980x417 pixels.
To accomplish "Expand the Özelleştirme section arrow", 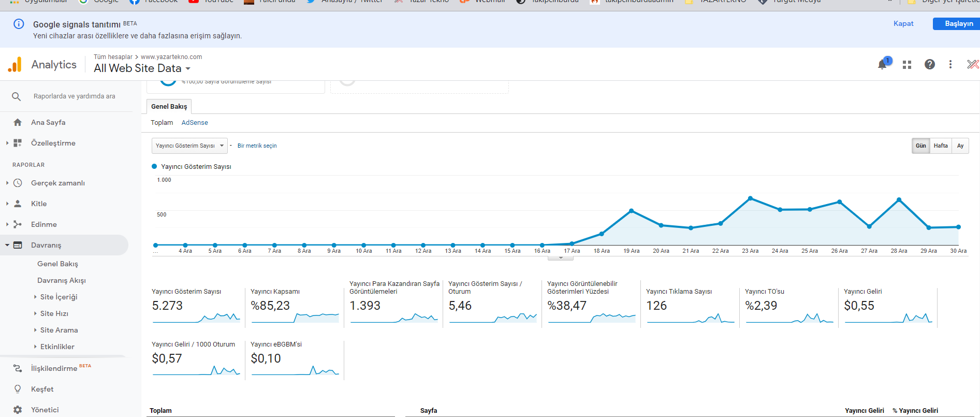I will point(7,143).
